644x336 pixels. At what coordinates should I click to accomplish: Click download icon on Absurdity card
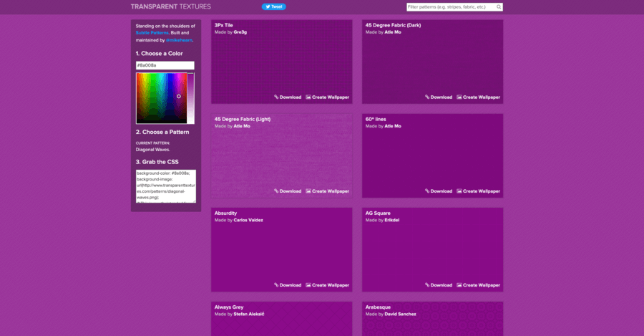tap(276, 284)
